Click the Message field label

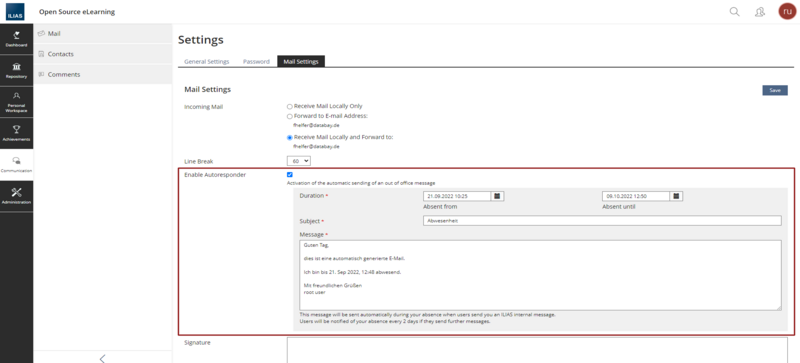[x=312, y=234]
